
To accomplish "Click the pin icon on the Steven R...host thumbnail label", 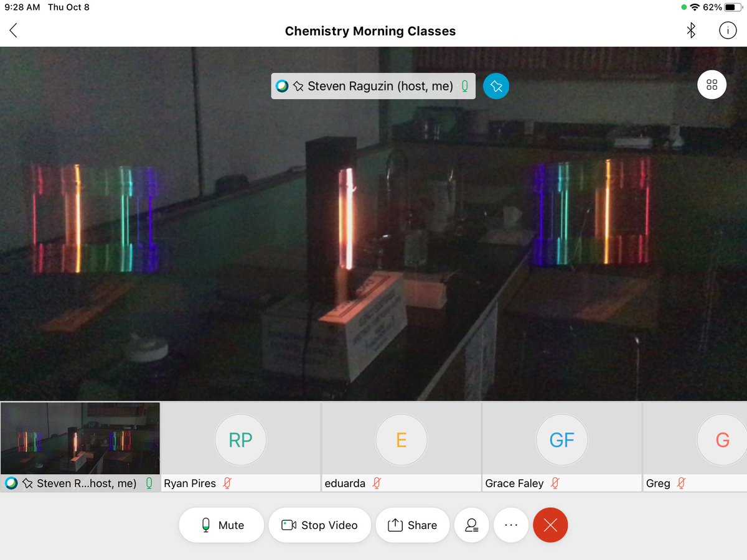I will [x=27, y=483].
